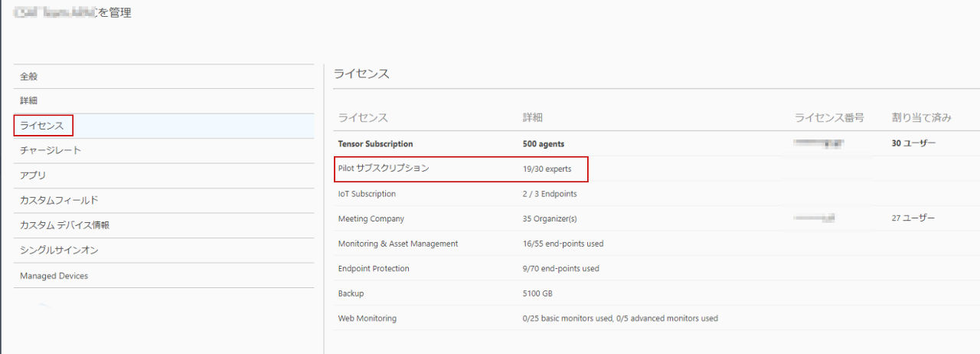Click the ライセンス番号 column header
The width and height of the screenshot is (980, 354).
click(829, 117)
